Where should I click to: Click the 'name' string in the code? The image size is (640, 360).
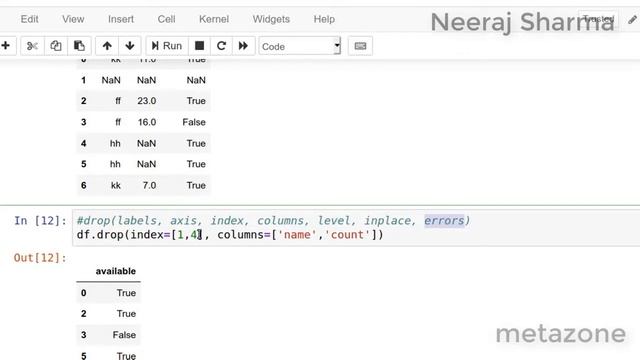(297, 235)
